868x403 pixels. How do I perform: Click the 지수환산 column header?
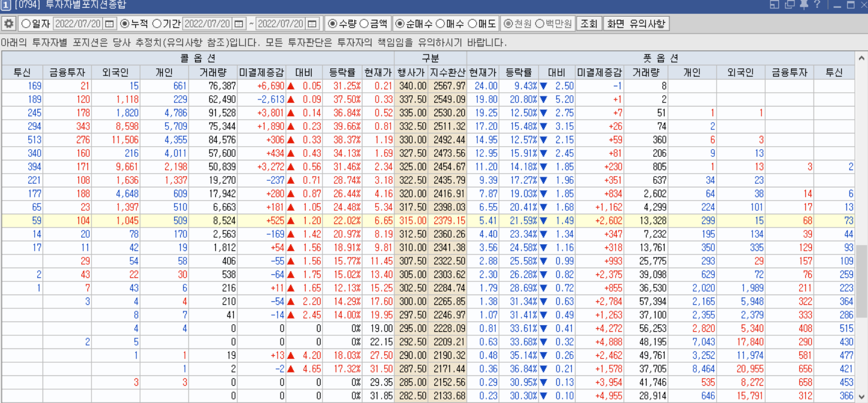click(447, 72)
